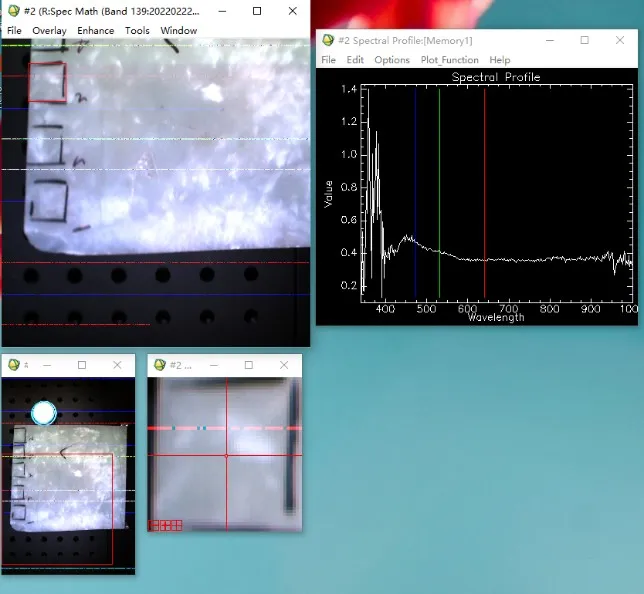Click the ENVI icon in the Scroll window title bar
644x594 pixels.
click(13, 365)
